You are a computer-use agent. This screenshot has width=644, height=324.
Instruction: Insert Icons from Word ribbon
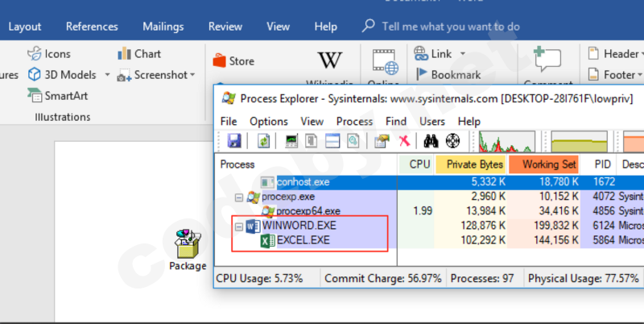(49, 54)
